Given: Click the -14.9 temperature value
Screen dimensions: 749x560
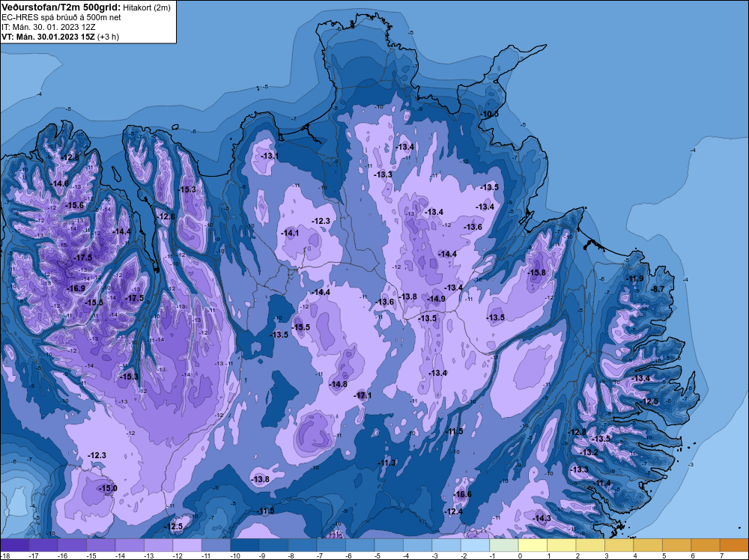Looking at the screenshot, I should coord(436,299).
